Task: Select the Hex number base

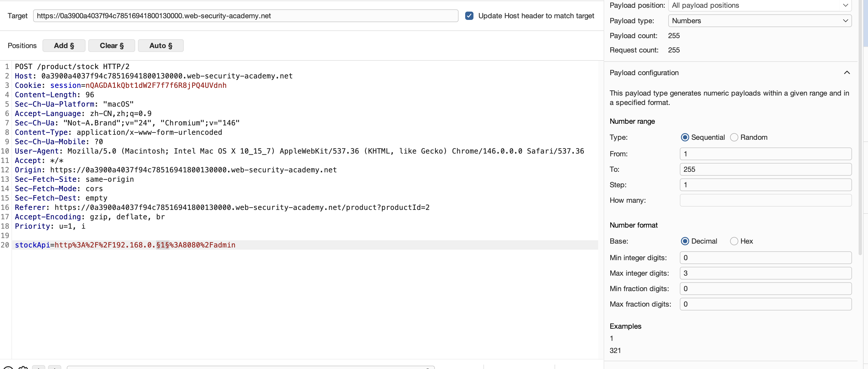Action: pyautogui.click(x=734, y=241)
